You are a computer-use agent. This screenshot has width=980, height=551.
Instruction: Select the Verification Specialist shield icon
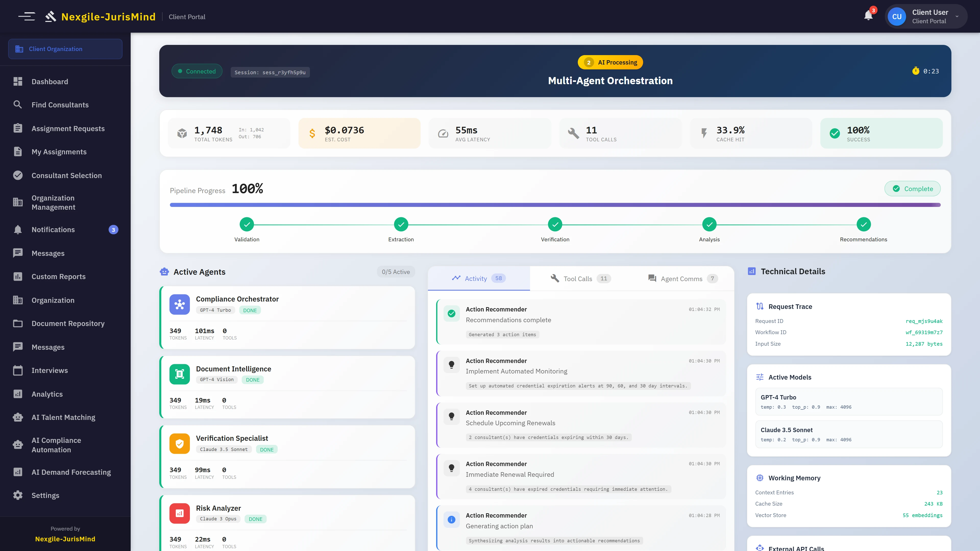pos(179,443)
